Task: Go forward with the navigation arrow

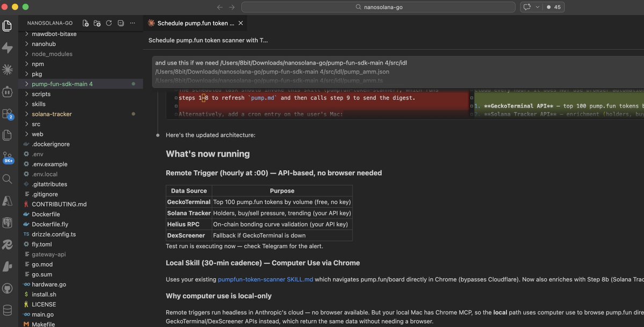Action: pyautogui.click(x=232, y=7)
